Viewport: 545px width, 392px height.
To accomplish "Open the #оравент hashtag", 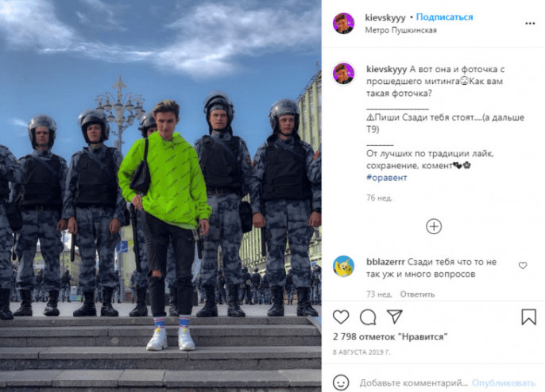I will [386, 178].
